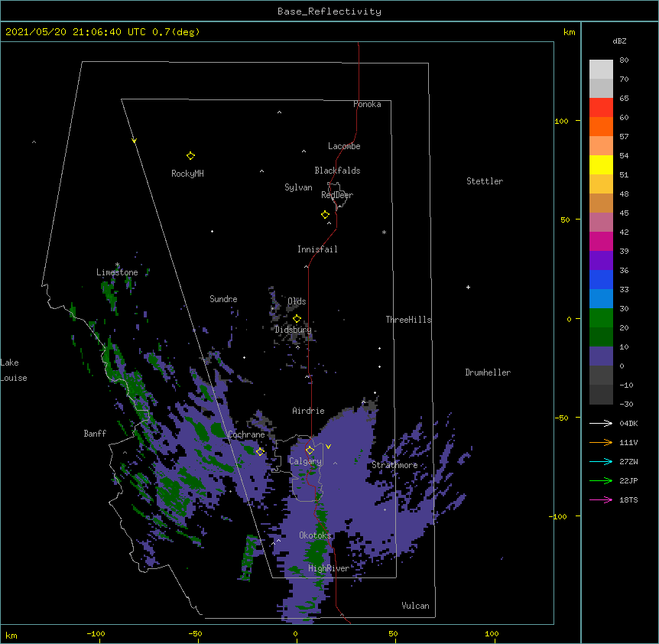Viewport: 659px width, 644px height.
Task: Click the 04DK legend label
Action: pos(628,423)
